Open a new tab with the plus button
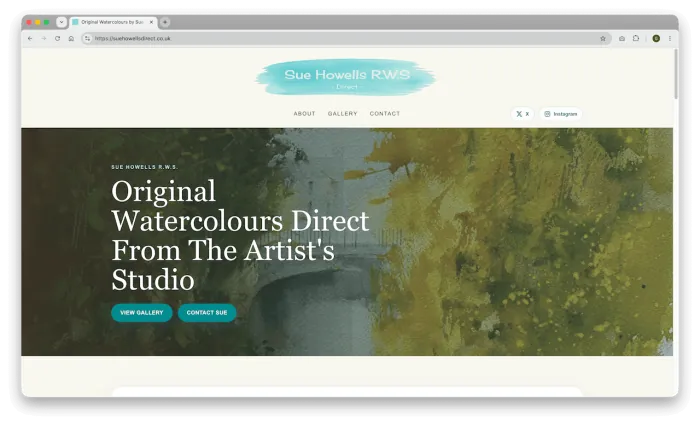 pos(165,22)
